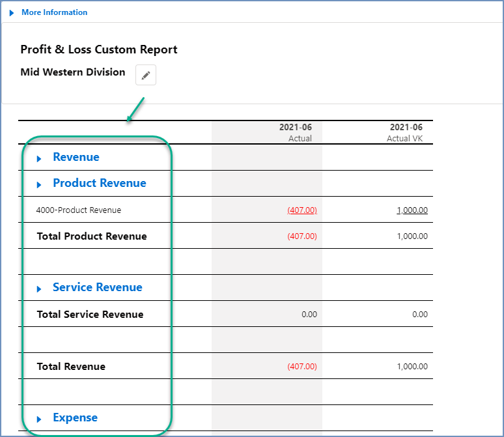
Task: Click Total Product Revenue Actual value (407.00)
Action: point(302,236)
